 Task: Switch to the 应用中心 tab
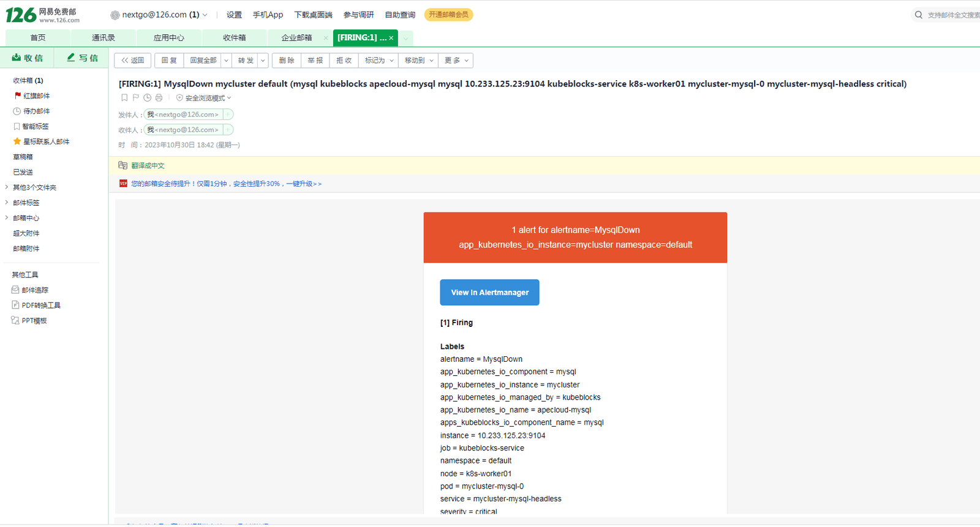tap(169, 38)
